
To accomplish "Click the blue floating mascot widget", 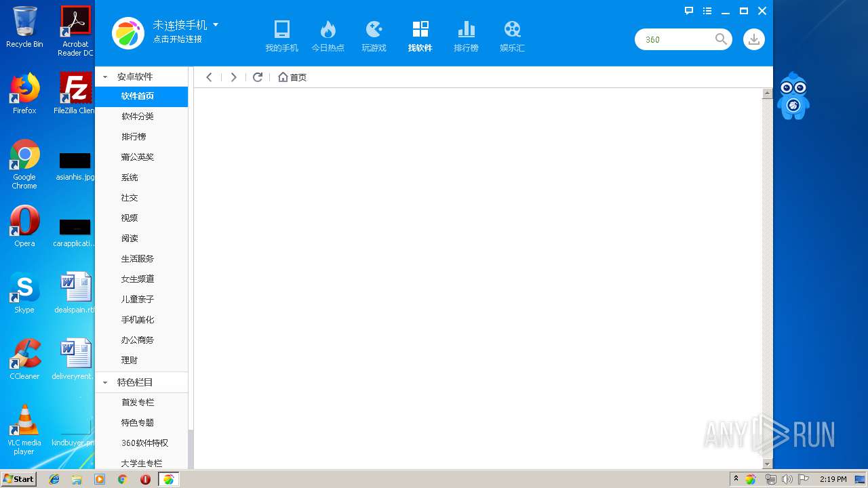I will click(793, 96).
